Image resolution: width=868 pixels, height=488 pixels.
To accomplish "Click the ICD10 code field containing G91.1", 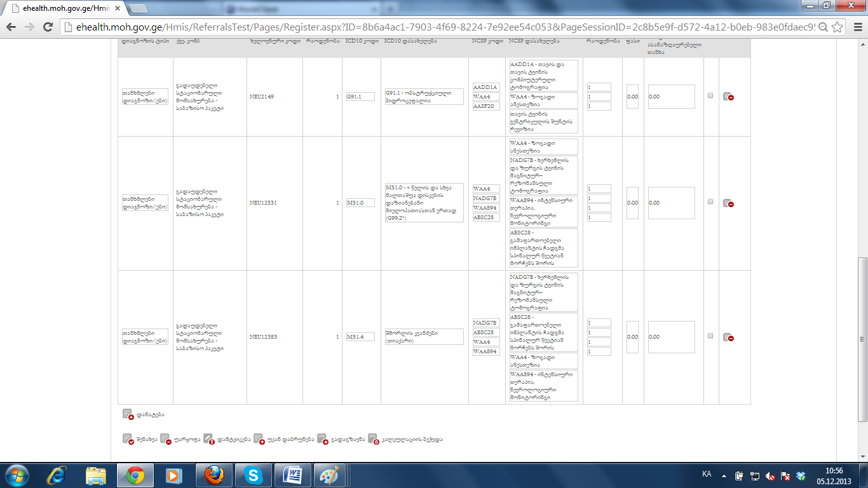I will [x=360, y=97].
